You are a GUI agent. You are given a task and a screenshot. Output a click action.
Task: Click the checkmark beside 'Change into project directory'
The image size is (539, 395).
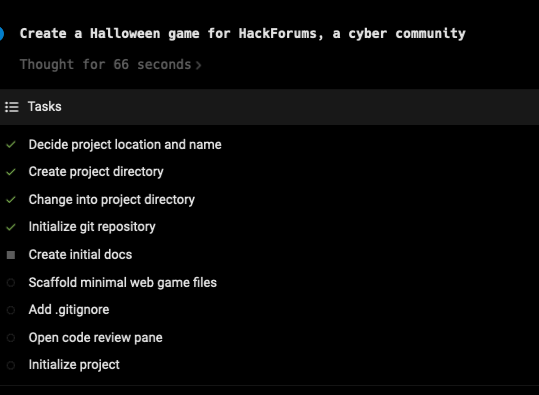[11, 199]
